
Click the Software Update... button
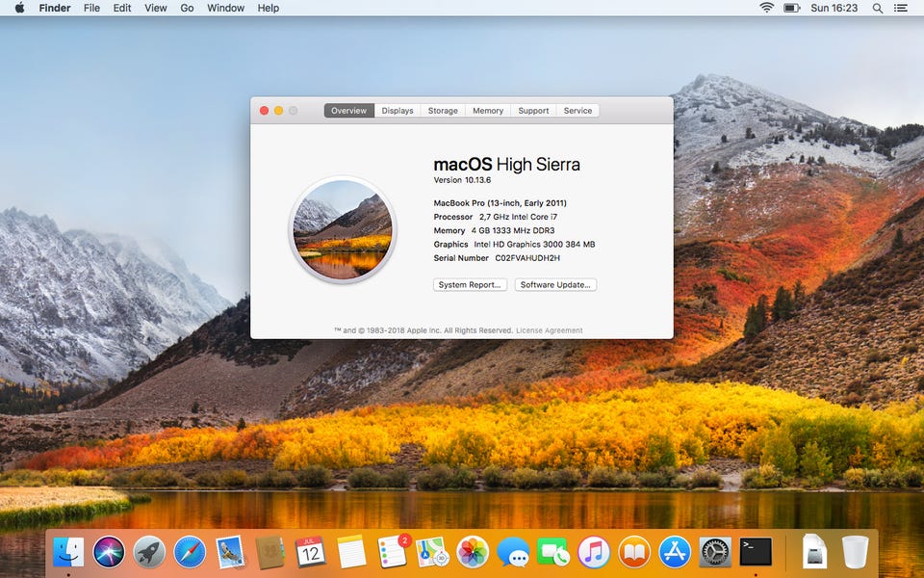tap(555, 285)
